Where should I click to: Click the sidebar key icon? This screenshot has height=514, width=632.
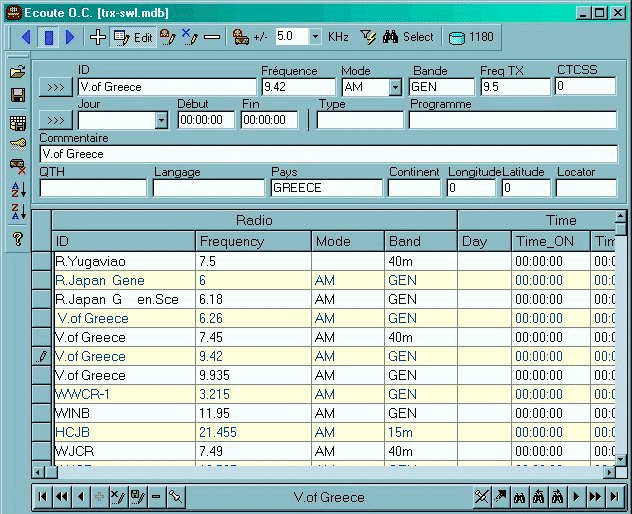(18, 144)
